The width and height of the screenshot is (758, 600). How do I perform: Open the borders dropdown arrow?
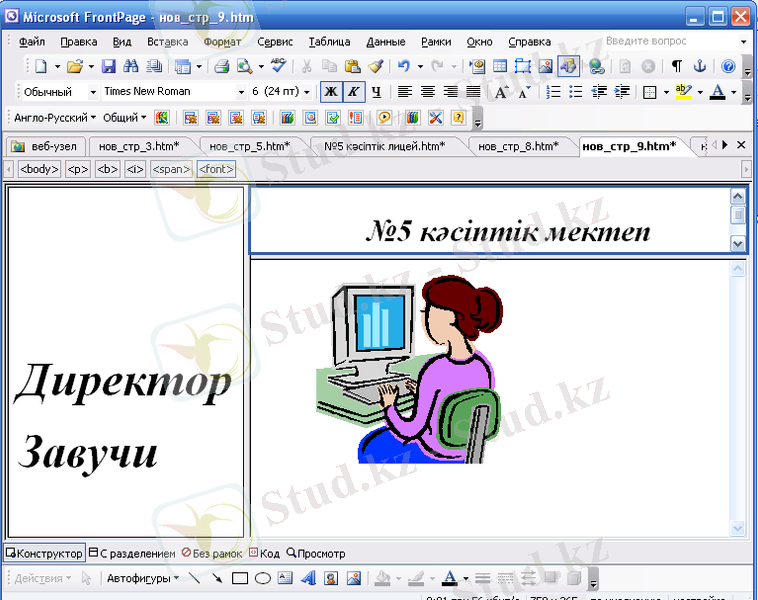click(666, 92)
